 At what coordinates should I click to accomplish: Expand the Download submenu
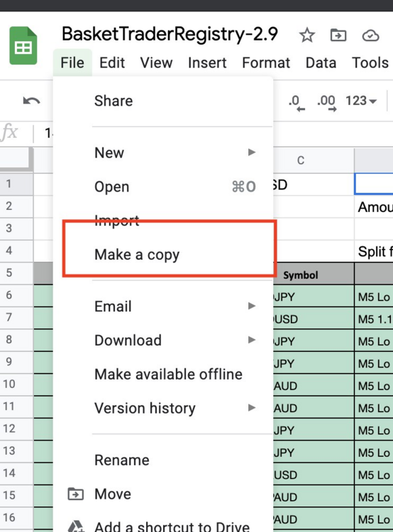[x=163, y=340]
